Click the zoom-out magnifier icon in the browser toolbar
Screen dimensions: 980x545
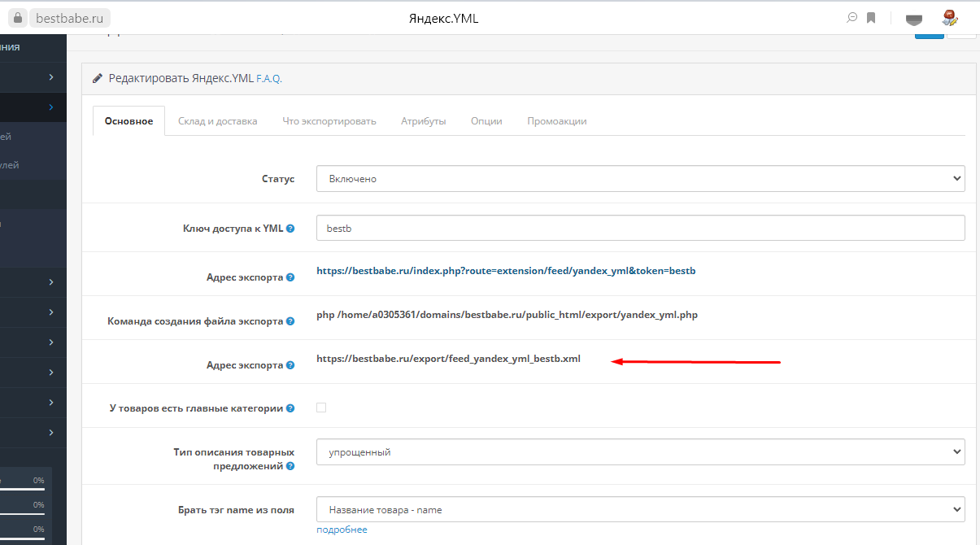tap(852, 17)
